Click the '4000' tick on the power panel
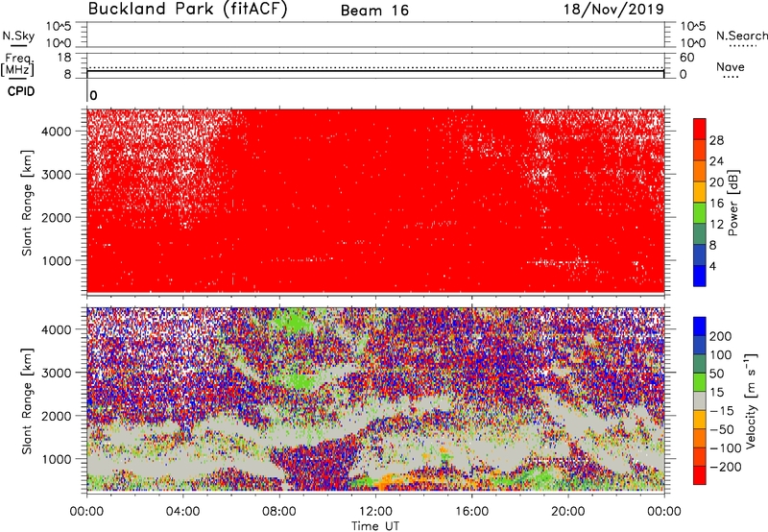 click(56, 132)
